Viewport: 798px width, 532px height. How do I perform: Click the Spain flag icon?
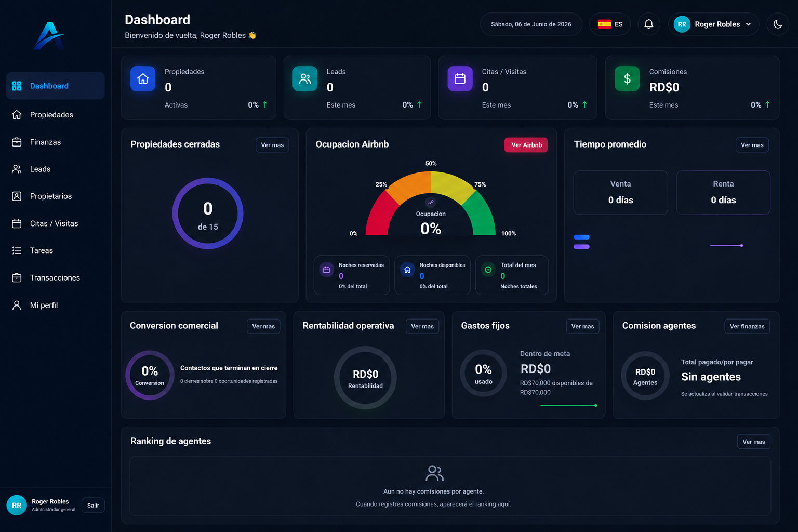604,24
